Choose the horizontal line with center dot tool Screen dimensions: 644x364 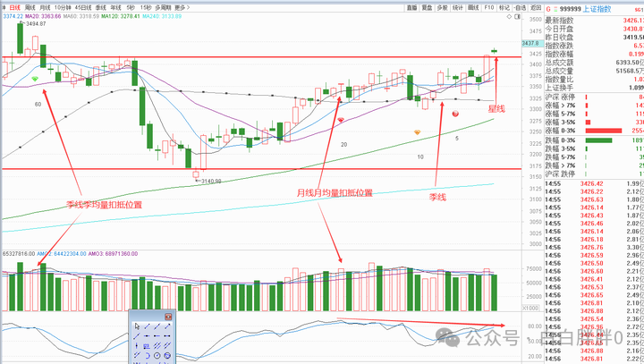pyautogui.click(x=147, y=335)
